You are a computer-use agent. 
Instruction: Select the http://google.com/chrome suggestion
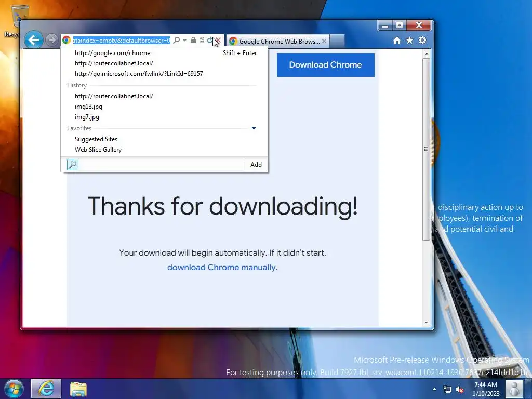click(164, 53)
